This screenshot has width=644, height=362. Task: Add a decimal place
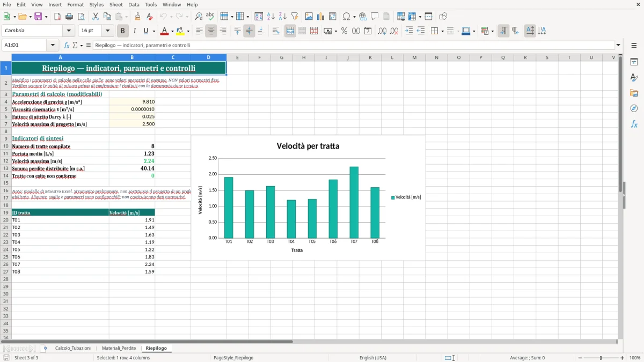click(382, 31)
